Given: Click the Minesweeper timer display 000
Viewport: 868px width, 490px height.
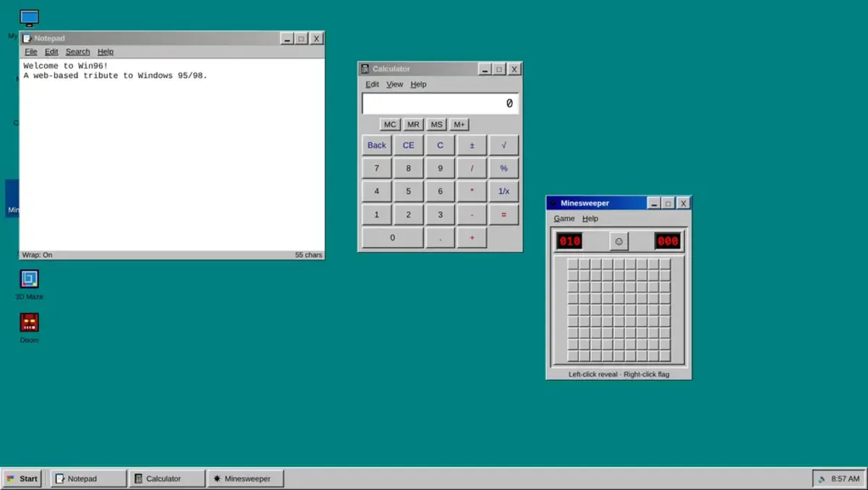Looking at the screenshot, I should coord(668,241).
